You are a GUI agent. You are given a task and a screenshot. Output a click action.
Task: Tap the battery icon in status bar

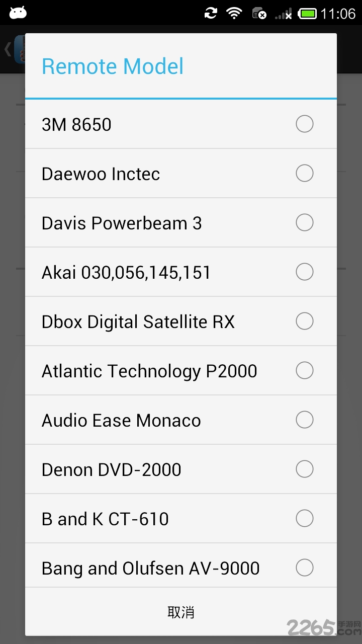click(307, 13)
